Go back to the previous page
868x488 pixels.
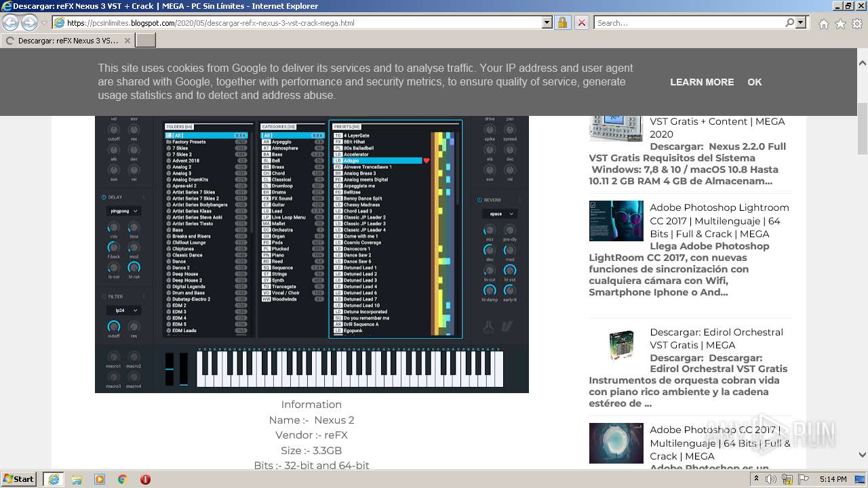click(11, 23)
